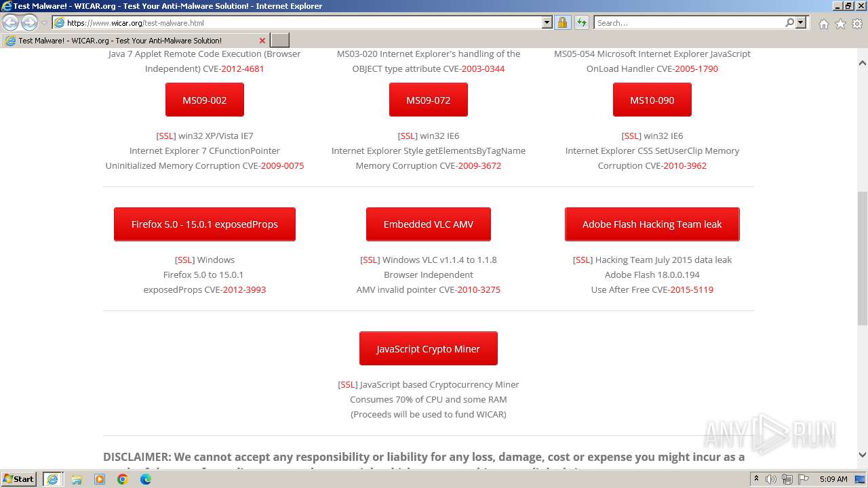Open the recent pages dropdown beside Forward
The width and height of the screenshot is (868, 488).
tap(44, 23)
